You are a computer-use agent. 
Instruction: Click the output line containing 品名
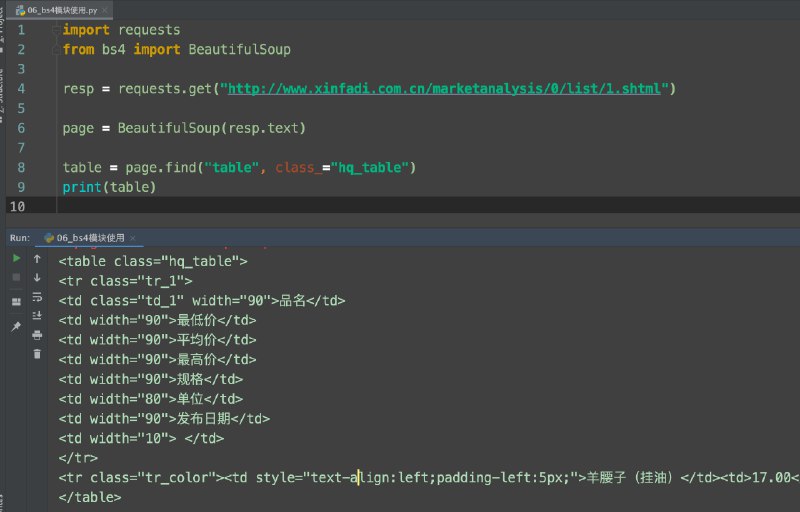202,300
